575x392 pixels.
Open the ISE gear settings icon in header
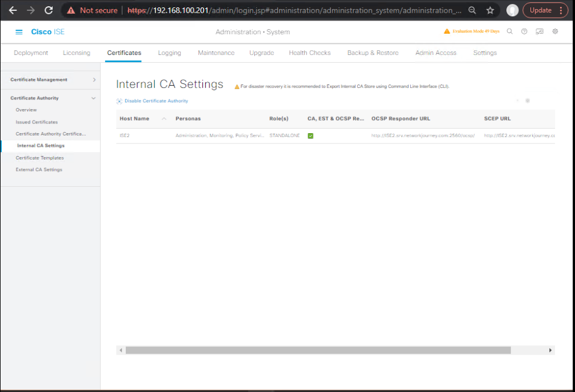coord(555,31)
